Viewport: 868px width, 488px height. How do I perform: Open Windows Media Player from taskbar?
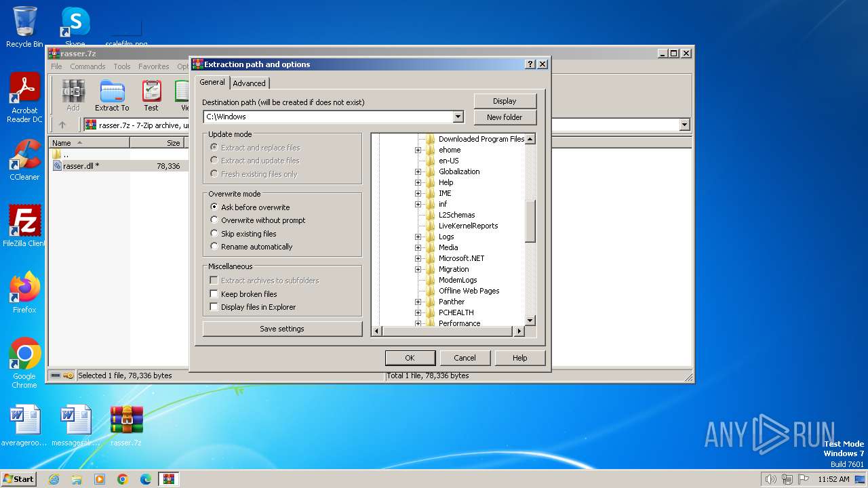(100, 479)
